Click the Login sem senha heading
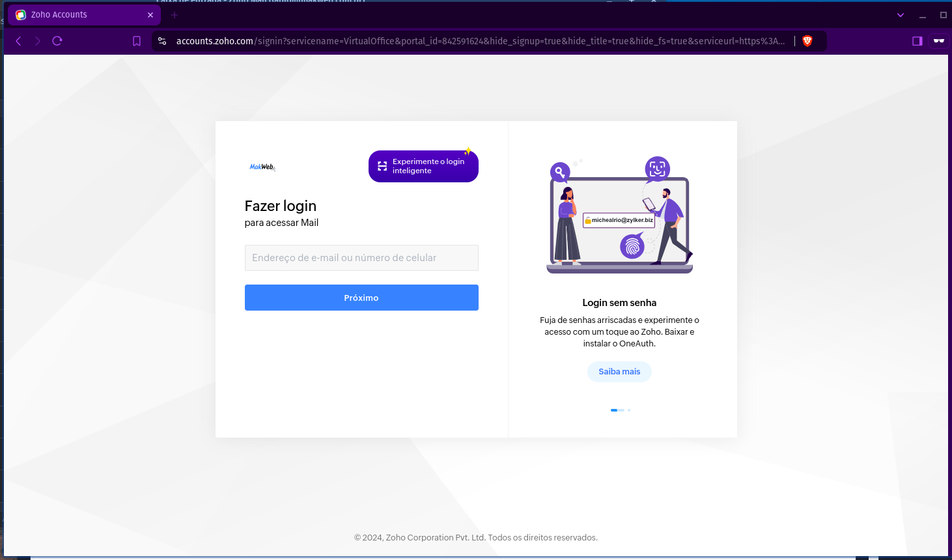This screenshot has width=952, height=560. (619, 303)
